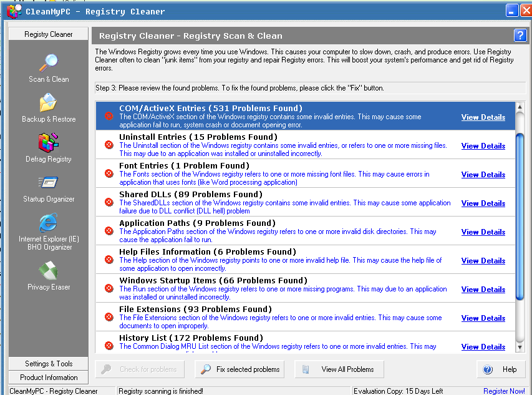Image resolution: width=532 pixels, height=395 pixels.
Task: Click the red error icon for File Extensions
Action: 109,317
